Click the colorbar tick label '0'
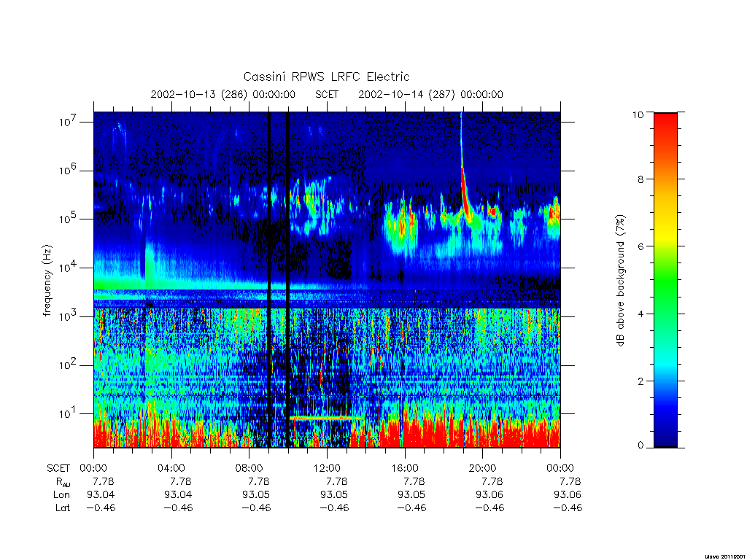 [x=640, y=446]
